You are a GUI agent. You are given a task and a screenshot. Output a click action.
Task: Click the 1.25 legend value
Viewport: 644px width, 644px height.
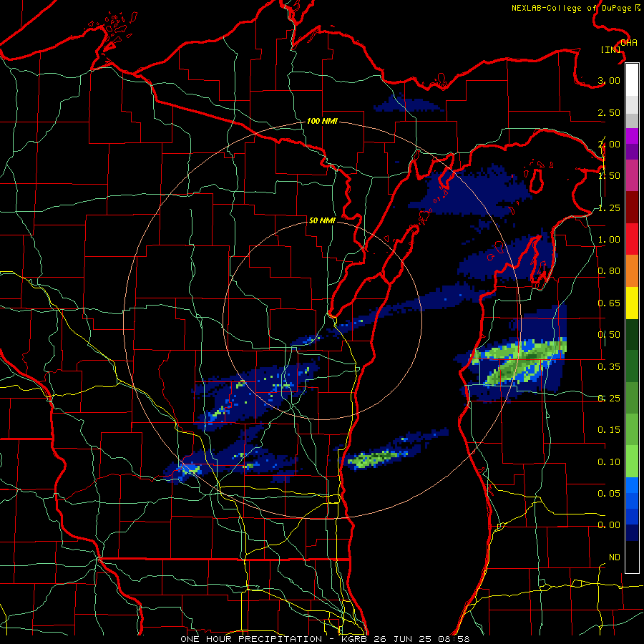(x=609, y=208)
